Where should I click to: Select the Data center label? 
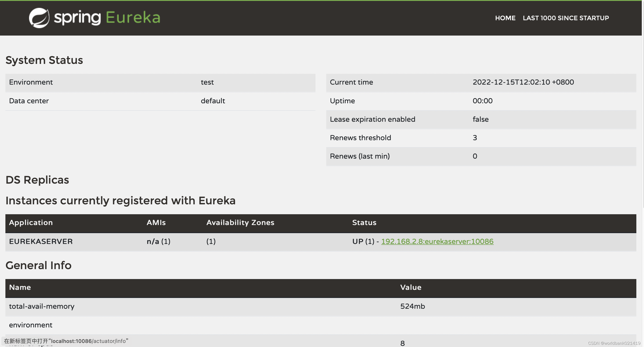click(x=29, y=101)
